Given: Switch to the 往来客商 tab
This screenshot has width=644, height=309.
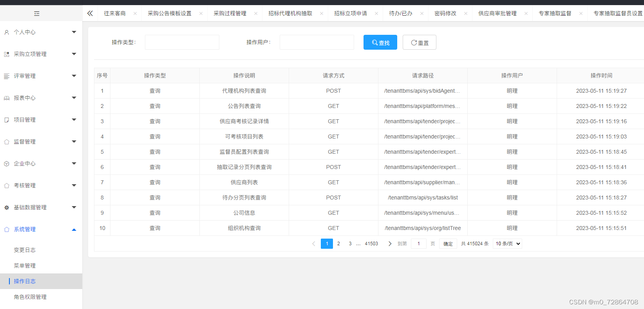Looking at the screenshot, I should [x=115, y=13].
